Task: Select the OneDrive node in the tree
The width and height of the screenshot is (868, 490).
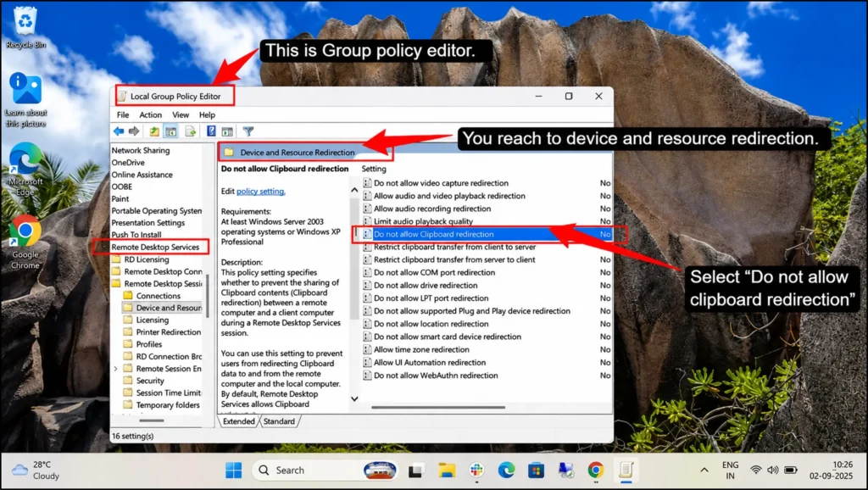Action: [128, 163]
